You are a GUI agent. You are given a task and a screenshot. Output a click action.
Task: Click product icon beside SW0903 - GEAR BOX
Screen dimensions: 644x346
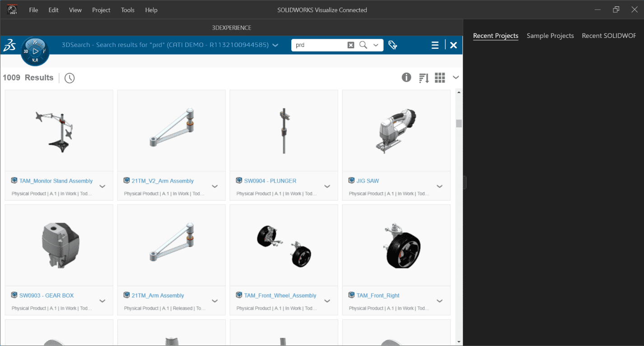(14, 295)
